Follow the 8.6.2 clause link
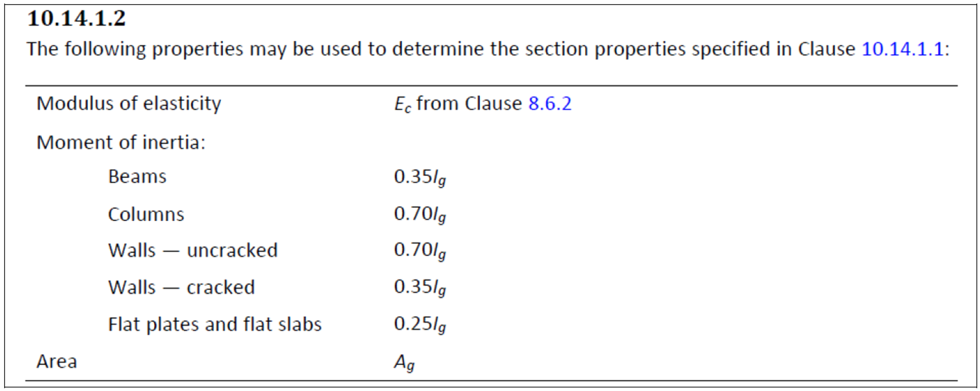The image size is (980, 391). 550,104
